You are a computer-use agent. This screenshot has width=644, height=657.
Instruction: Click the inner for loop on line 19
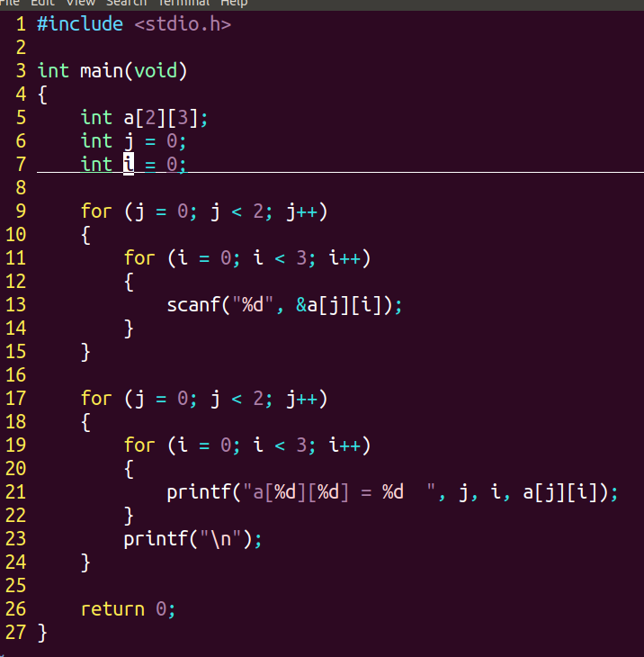(247, 445)
